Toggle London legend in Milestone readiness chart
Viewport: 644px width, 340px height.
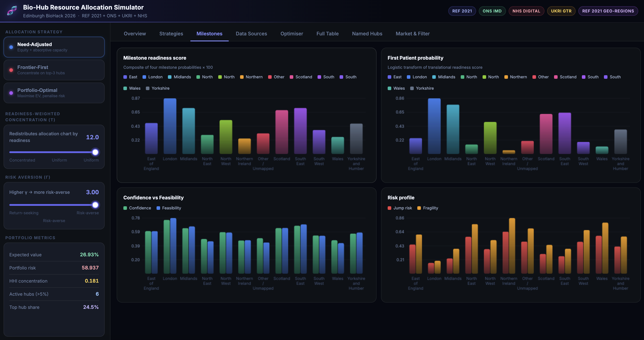point(152,77)
